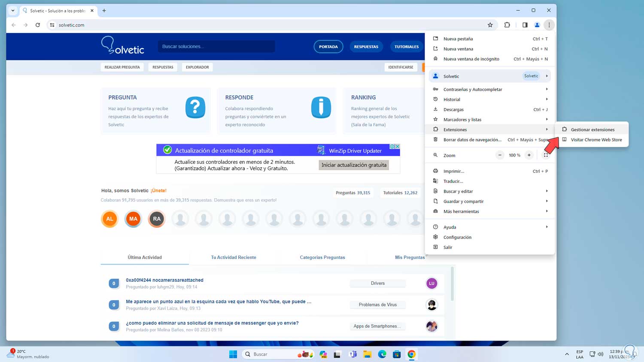Select the Última Actividad tab
The width and height of the screenshot is (644, 362).
click(145, 257)
